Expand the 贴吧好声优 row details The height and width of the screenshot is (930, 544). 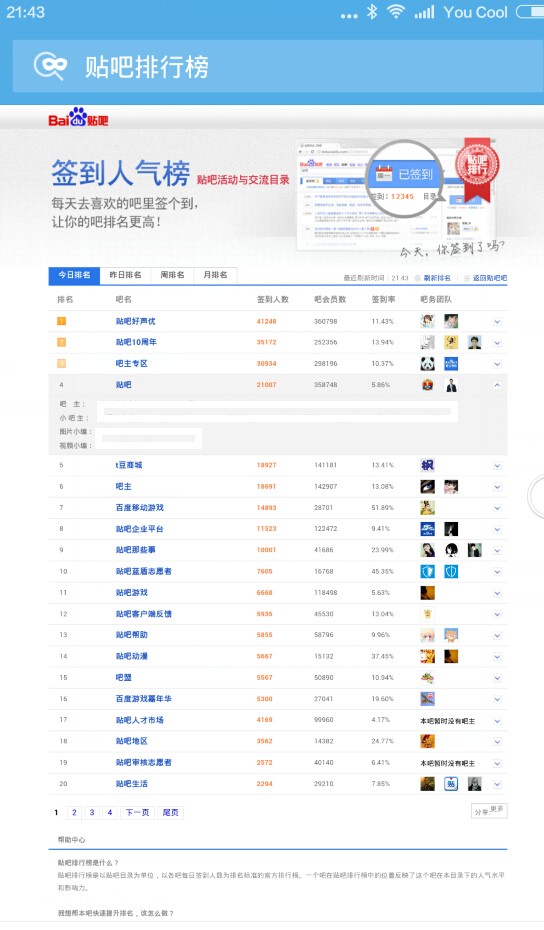click(497, 321)
